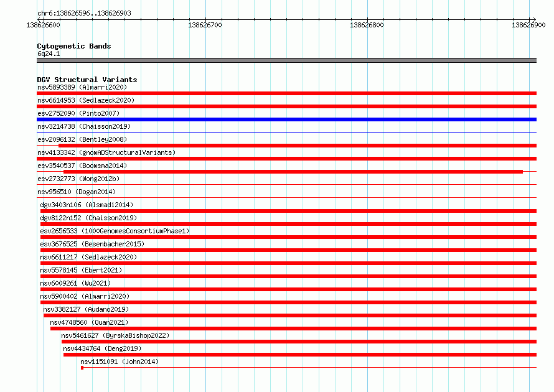Open variant nsv5900402 (Almarri2020) label
554x392 pixels.
[x=85, y=296]
